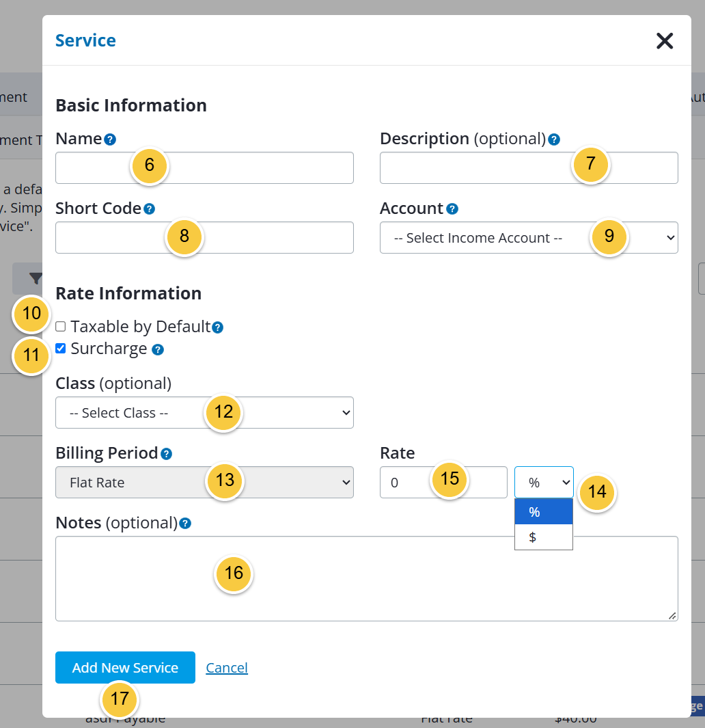Focus the Name input field
The image size is (705, 728).
[x=204, y=167]
